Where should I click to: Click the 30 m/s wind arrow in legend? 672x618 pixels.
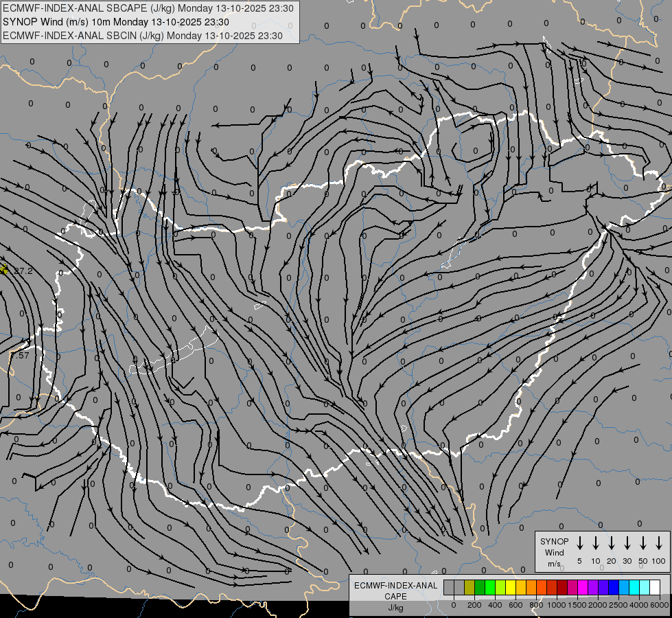[x=627, y=543]
